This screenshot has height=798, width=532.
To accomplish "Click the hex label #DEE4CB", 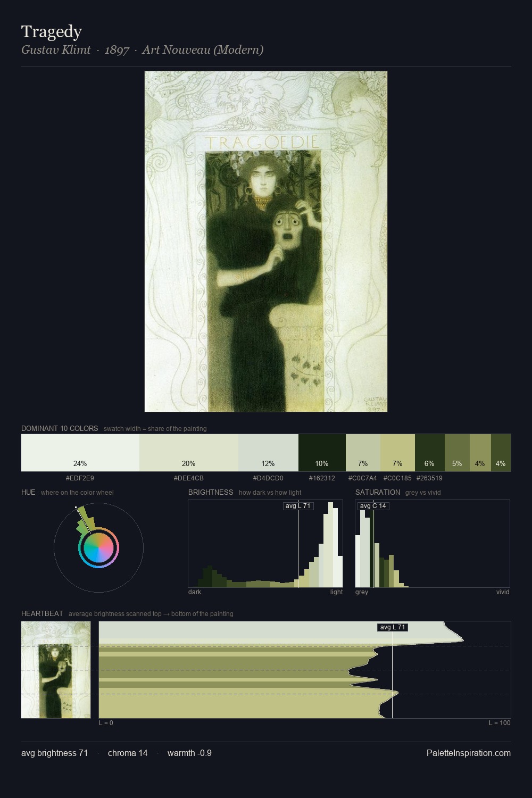I will [188, 478].
